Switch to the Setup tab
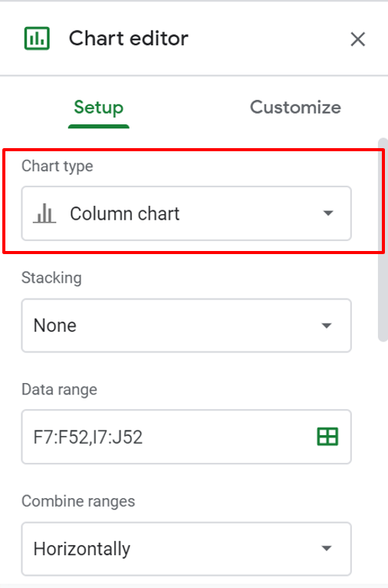 [98, 107]
